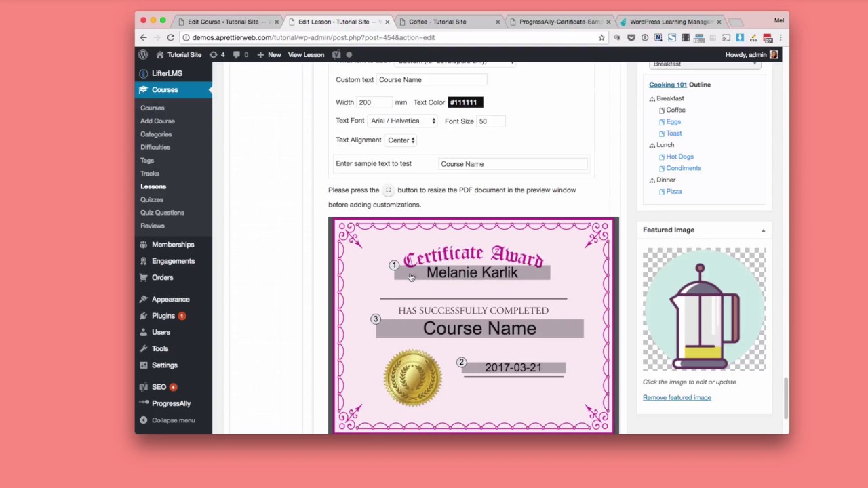Screen dimensions: 868x488
Task: Open Engagements in the sidebar
Action: pyautogui.click(x=173, y=261)
